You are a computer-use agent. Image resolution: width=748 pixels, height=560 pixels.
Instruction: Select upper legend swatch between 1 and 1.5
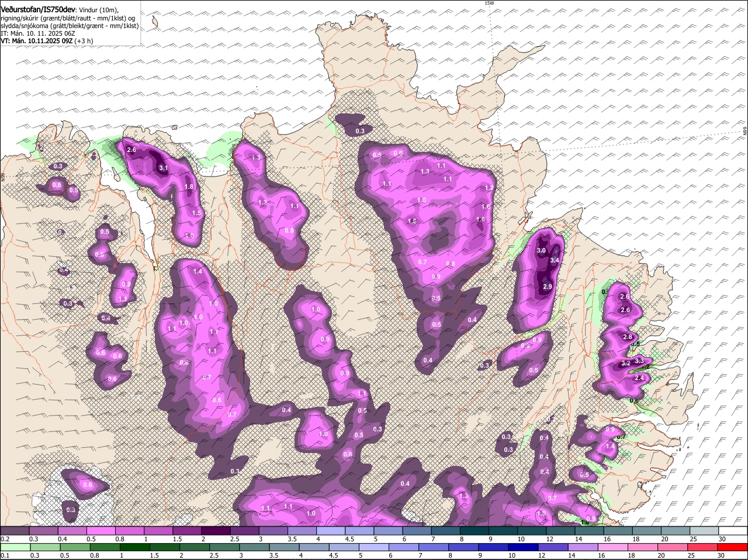click(x=158, y=530)
